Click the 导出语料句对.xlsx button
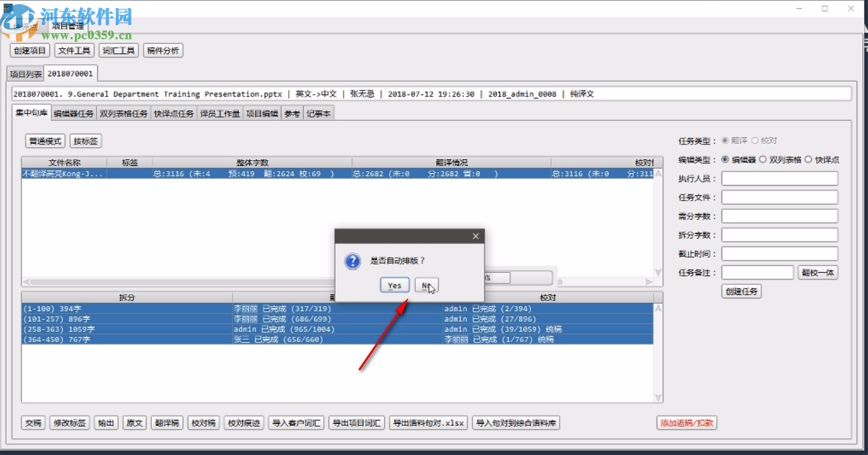This screenshot has height=455, width=868. pyautogui.click(x=428, y=423)
